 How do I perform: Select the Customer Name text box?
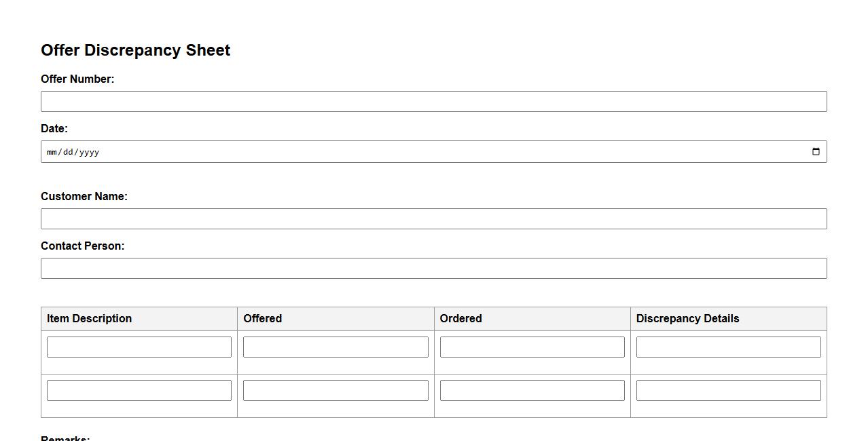point(433,219)
